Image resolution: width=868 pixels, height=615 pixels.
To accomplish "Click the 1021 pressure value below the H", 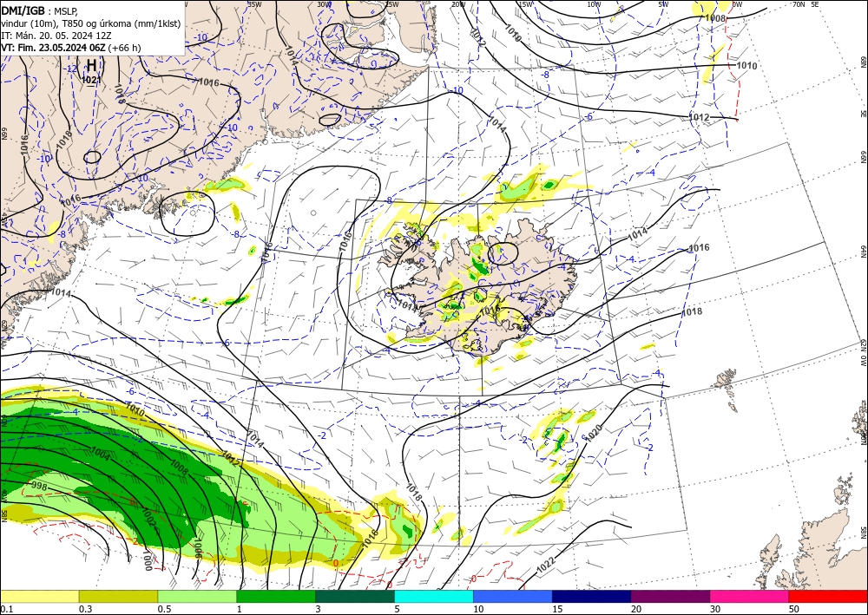I will click(x=91, y=80).
